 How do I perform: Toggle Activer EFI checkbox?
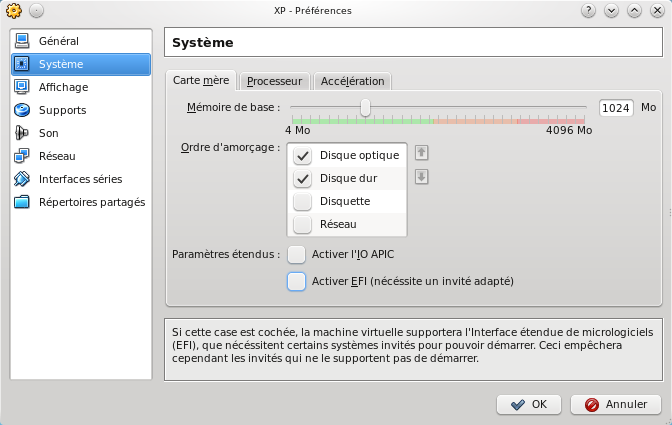[296, 282]
